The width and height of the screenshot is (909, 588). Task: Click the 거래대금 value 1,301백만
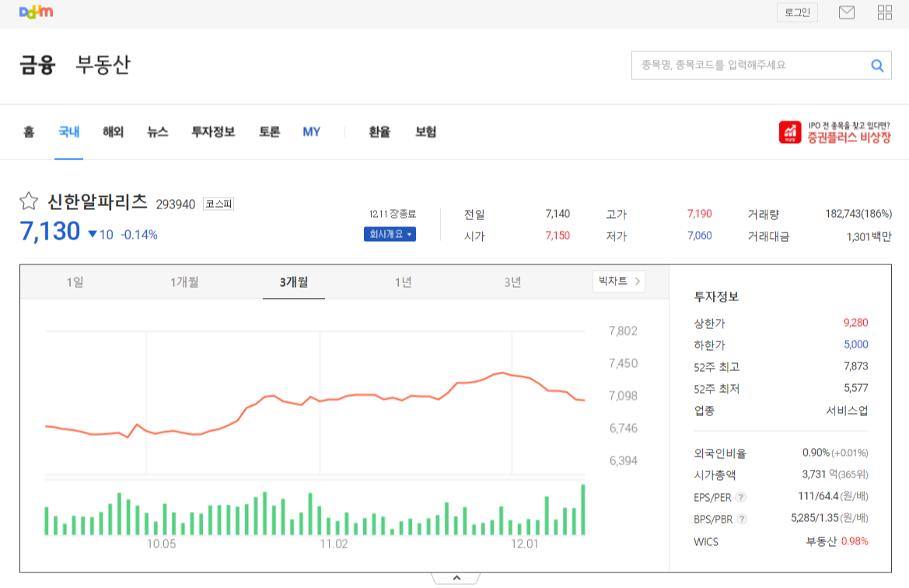(869, 236)
